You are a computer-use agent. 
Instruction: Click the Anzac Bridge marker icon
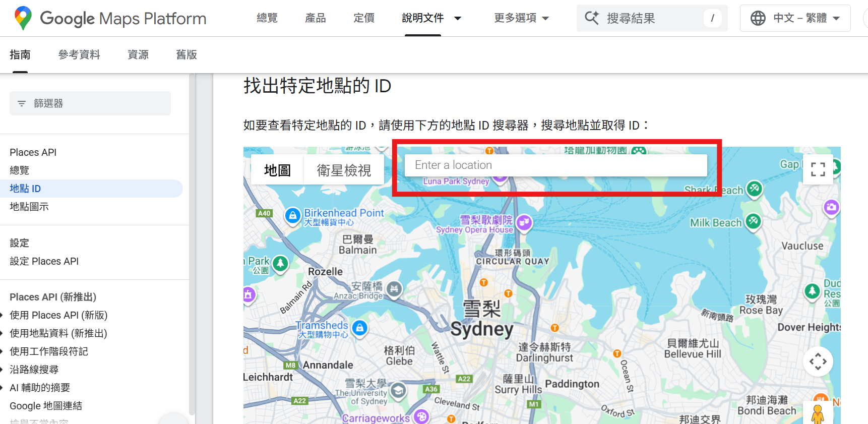(x=394, y=289)
